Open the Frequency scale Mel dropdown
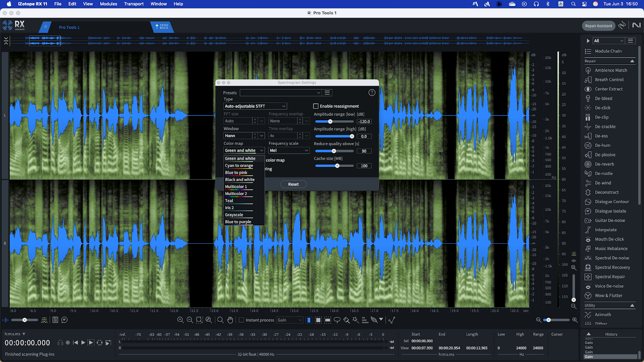The image size is (644, 362). (x=289, y=150)
